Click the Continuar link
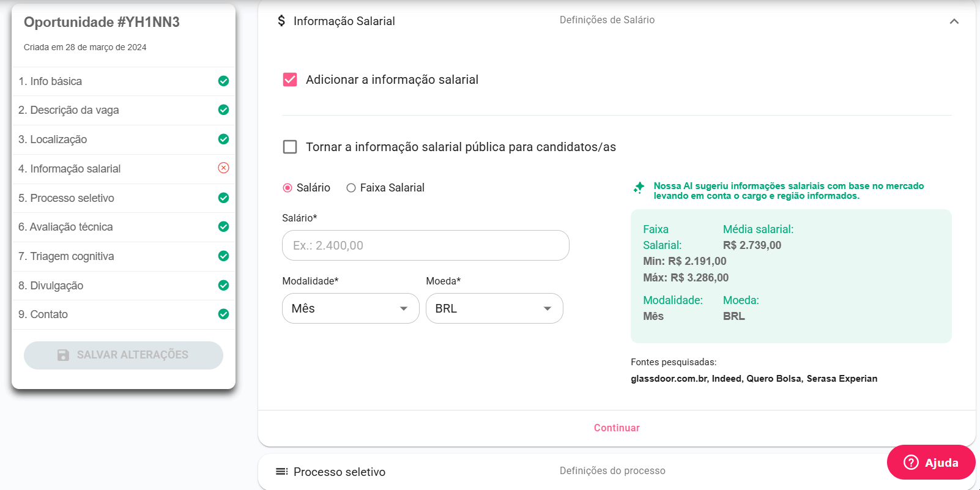The width and height of the screenshot is (980, 490). (617, 428)
